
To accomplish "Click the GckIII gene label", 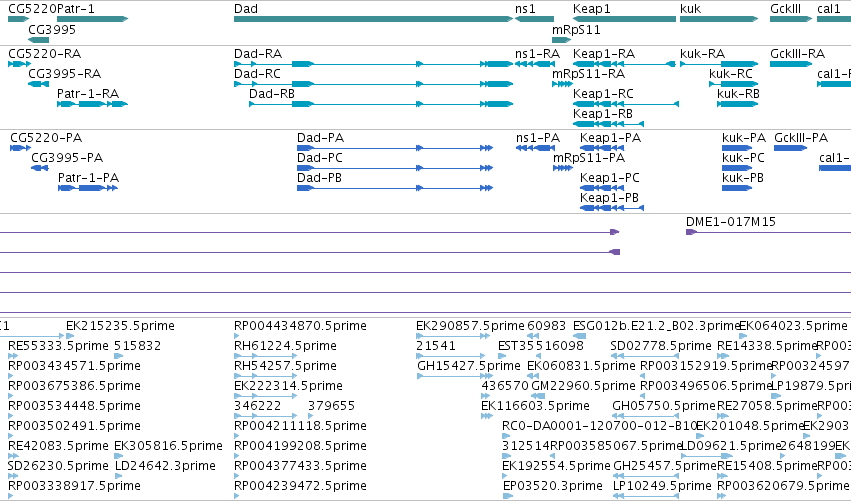I will pyautogui.click(x=785, y=9).
